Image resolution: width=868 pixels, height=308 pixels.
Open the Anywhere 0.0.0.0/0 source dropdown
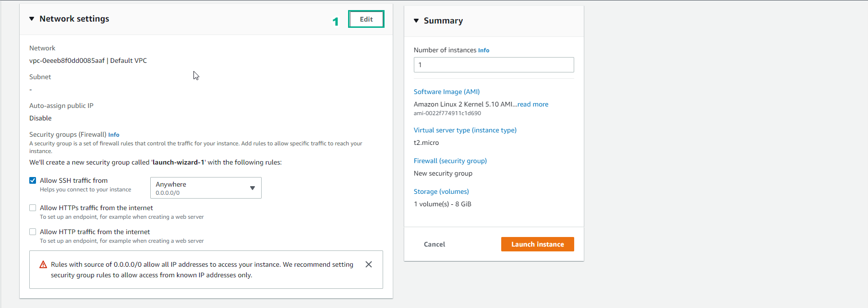pos(205,188)
